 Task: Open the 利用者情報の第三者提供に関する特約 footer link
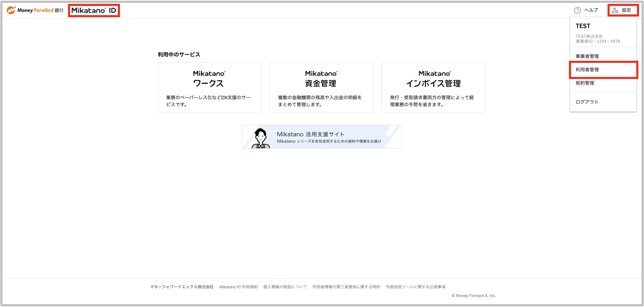[346, 287]
